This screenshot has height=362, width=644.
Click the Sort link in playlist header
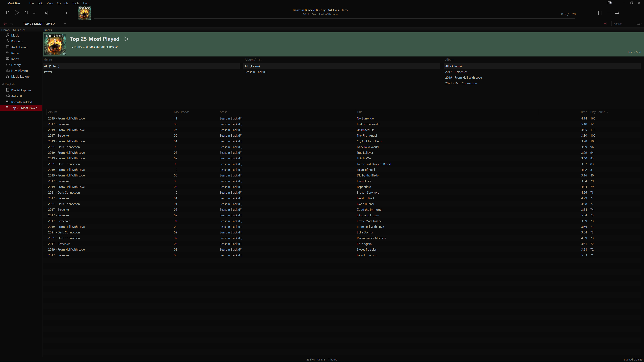tap(638, 52)
